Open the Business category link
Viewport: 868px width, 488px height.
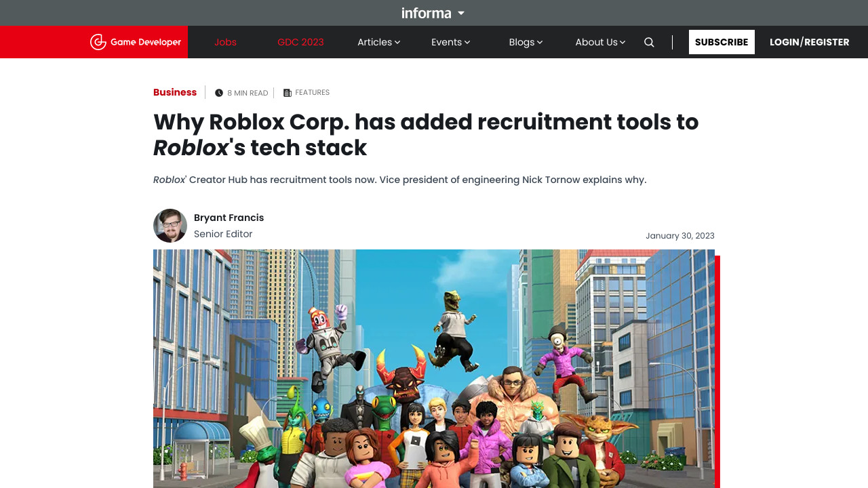tap(175, 92)
